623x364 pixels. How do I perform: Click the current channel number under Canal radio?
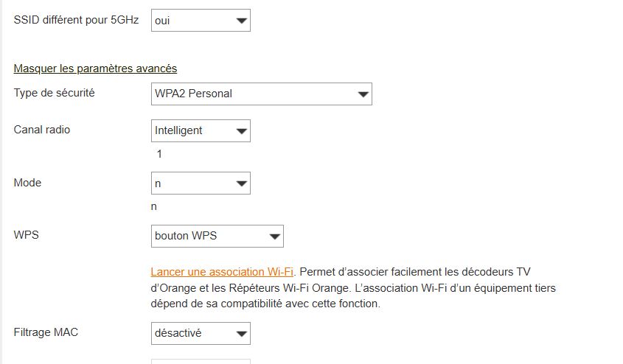coord(159,154)
